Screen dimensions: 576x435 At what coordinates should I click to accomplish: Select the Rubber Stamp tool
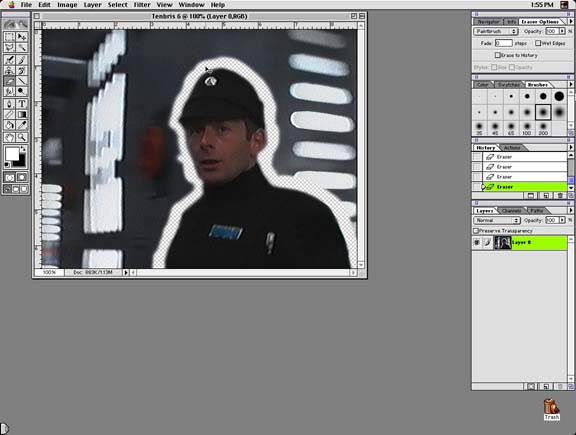[10, 71]
